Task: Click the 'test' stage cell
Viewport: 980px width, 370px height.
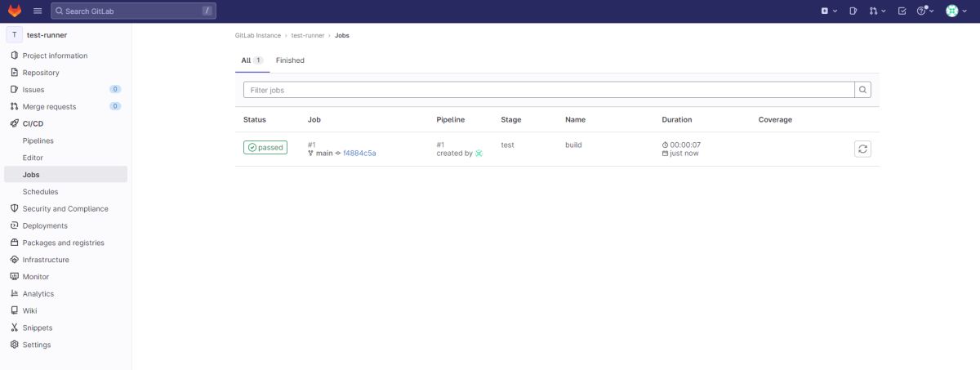Action: coord(507,145)
